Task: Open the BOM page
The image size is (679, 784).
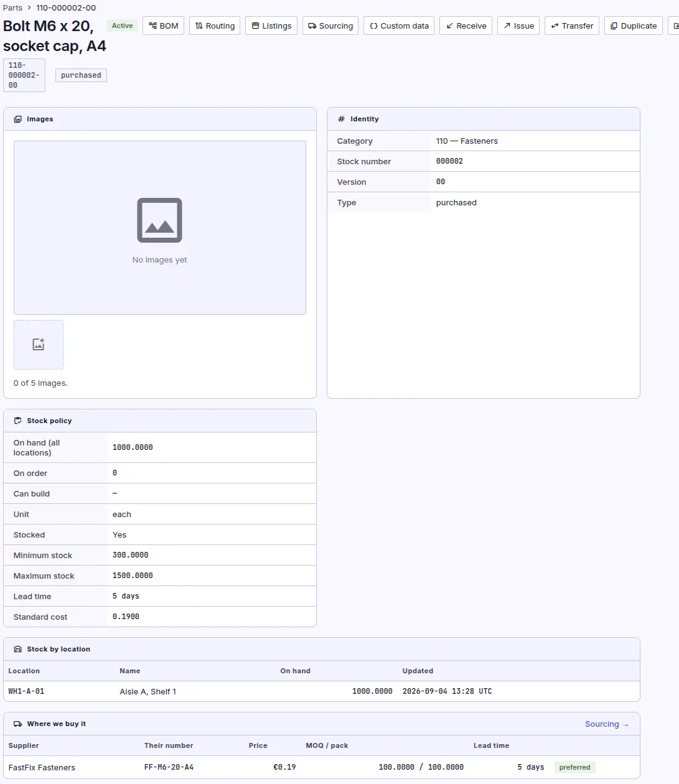Action: pos(163,26)
